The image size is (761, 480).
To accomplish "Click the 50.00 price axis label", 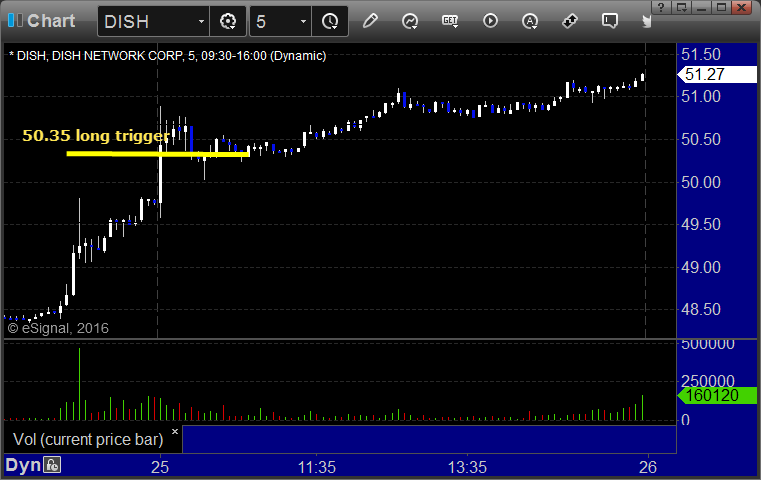I will [x=701, y=182].
